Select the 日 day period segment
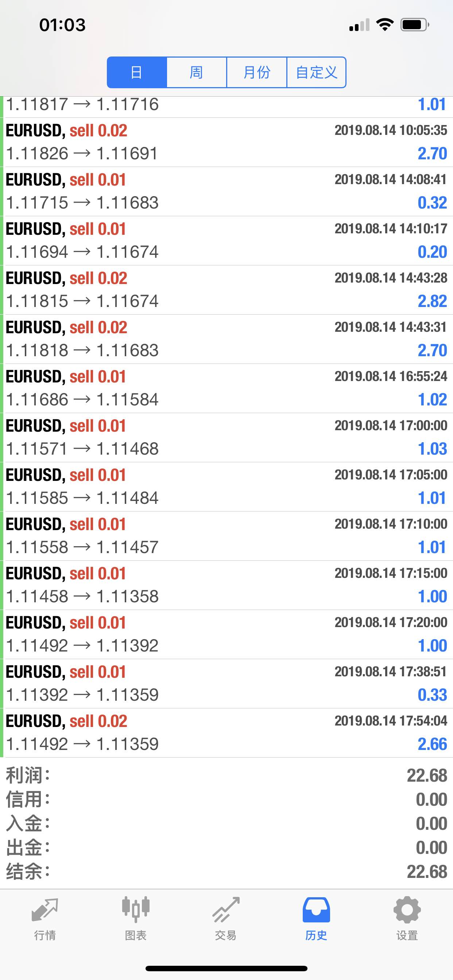Viewport: 453px width, 980px height. point(137,72)
